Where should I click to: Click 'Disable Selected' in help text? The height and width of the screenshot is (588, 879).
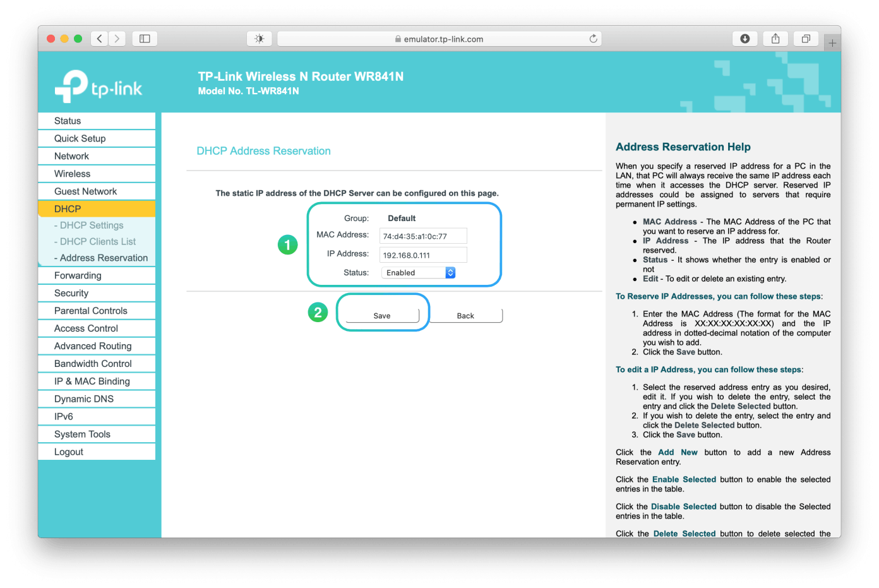coord(684,507)
